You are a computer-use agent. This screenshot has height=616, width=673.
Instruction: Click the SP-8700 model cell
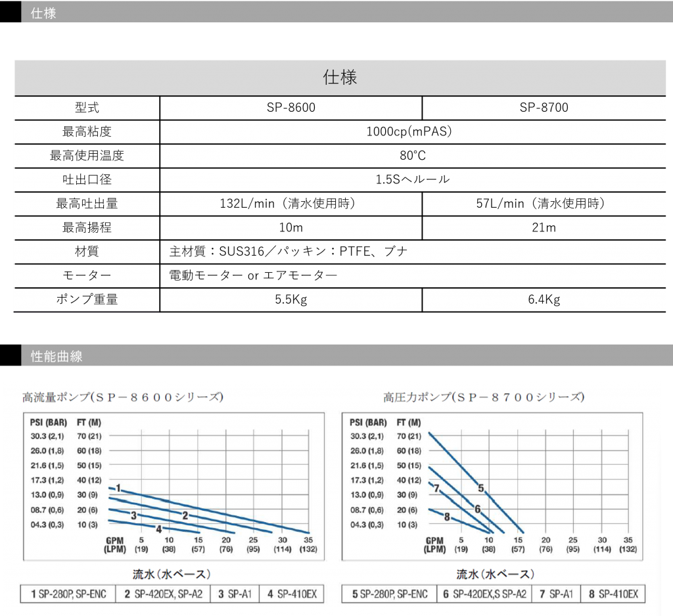click(x=544, y=107)
